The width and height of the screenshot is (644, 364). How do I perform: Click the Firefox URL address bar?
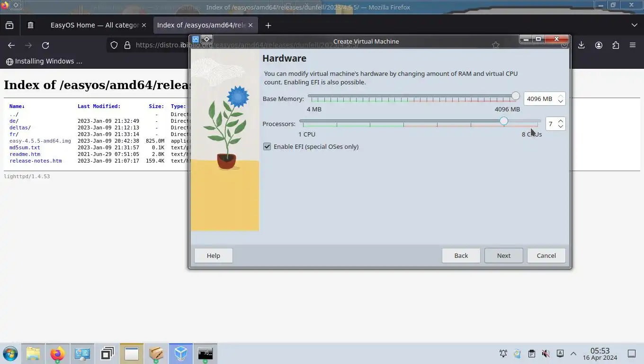pyautogui.click(x=303, y=45)
